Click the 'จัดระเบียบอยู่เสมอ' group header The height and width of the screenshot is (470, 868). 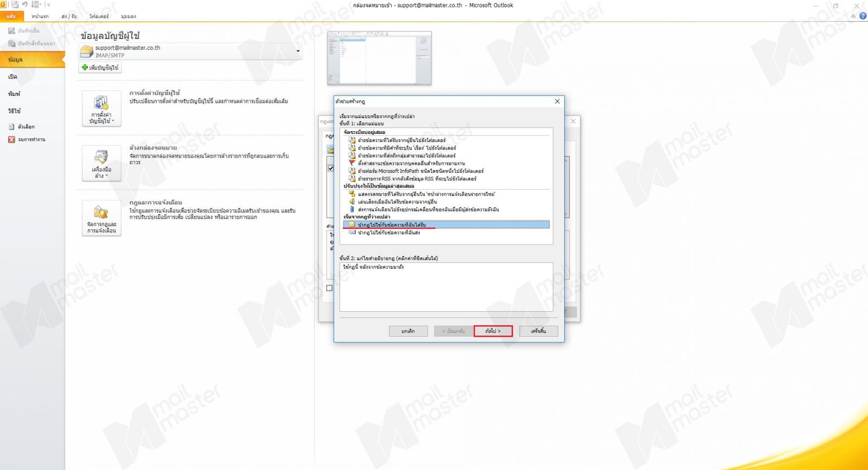tap(364, 132)
